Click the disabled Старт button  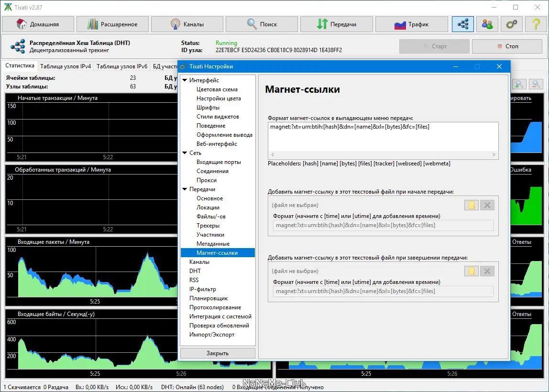[x=434, y=46]
